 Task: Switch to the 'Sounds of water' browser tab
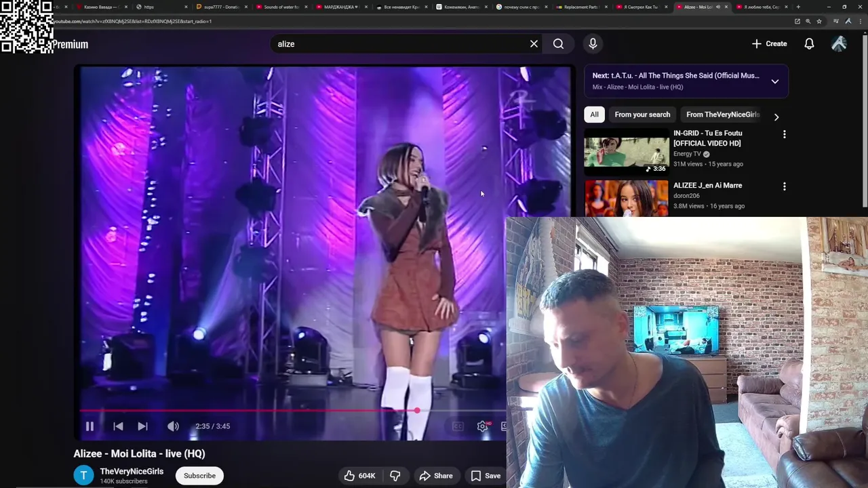tap(281, 7)
